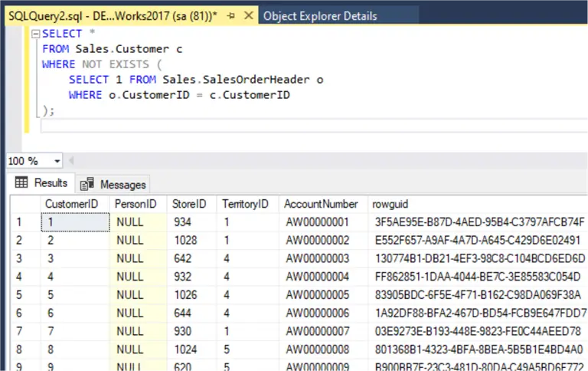
Task: Click the select-all corner of results grid
Action: coord(24,204)
